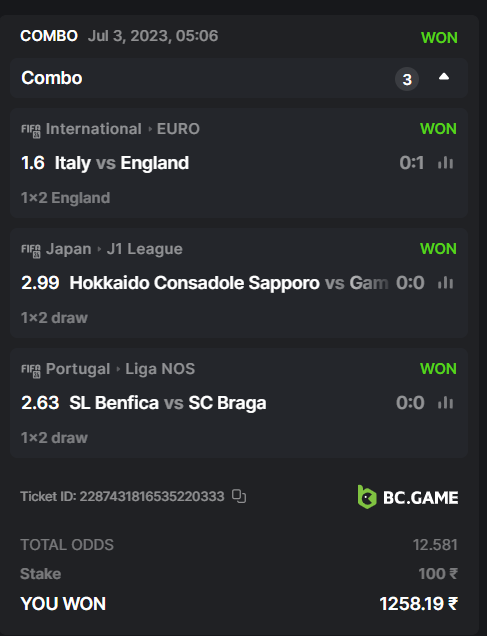Open the Japan J1 League link
This screenshot has width=487, height=636.
114,249
